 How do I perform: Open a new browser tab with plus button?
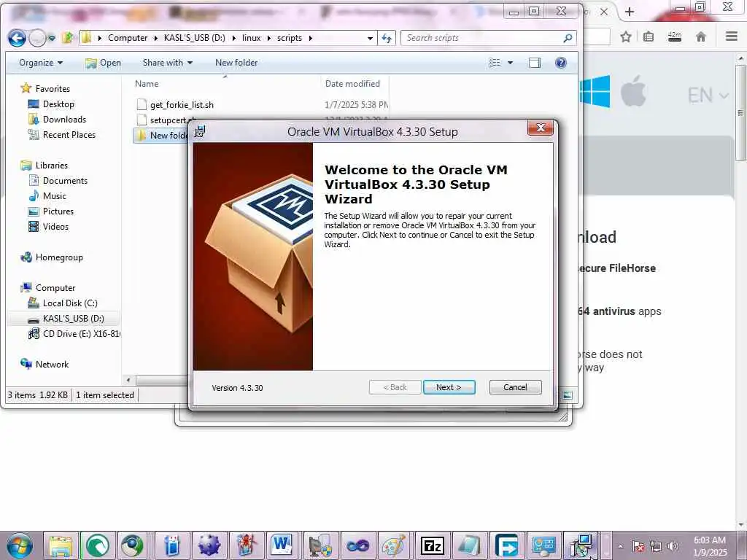click(630, 12)
